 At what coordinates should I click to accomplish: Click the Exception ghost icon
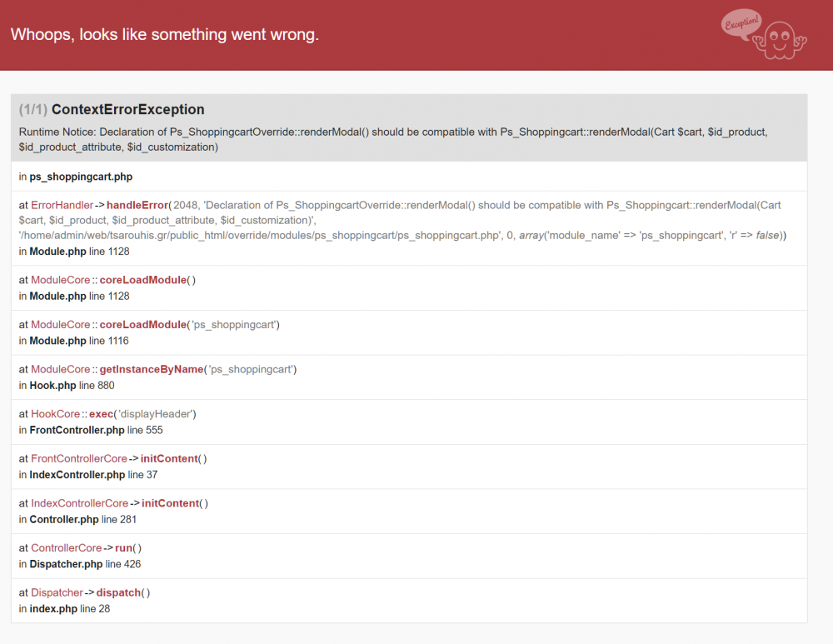point(780,40)
